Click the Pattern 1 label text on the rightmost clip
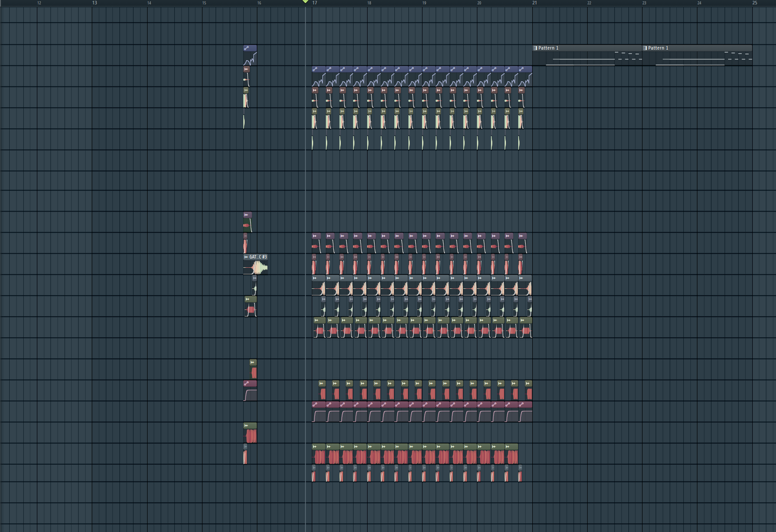Image resolution: width=776 pixels, height=532 pixels. tap(659, 48)
